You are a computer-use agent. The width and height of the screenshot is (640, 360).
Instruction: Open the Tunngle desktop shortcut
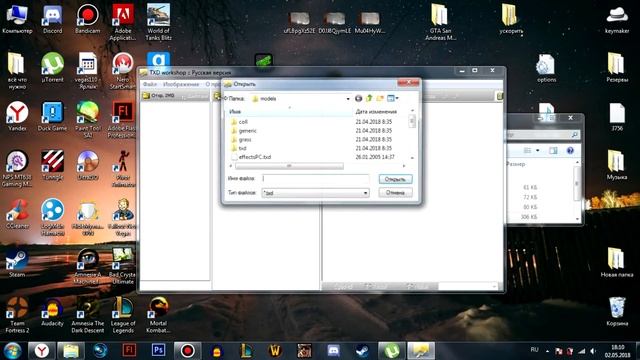tap(52, 165)
